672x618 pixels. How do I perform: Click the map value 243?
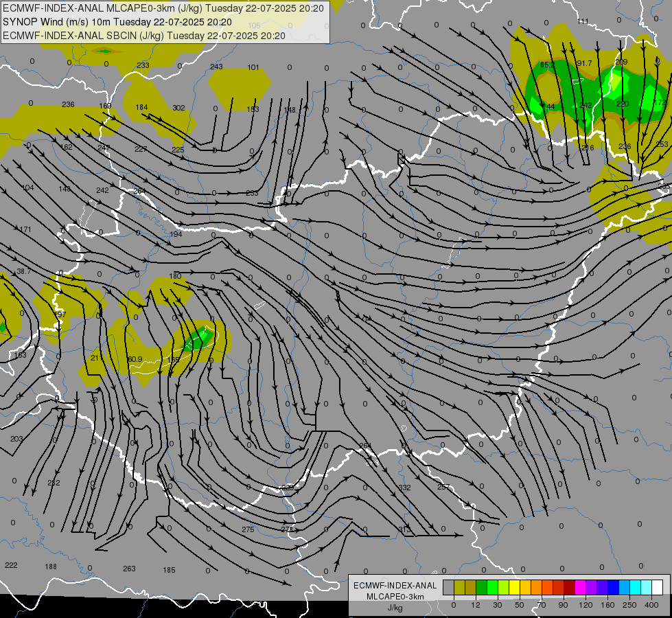coord(216,67)
